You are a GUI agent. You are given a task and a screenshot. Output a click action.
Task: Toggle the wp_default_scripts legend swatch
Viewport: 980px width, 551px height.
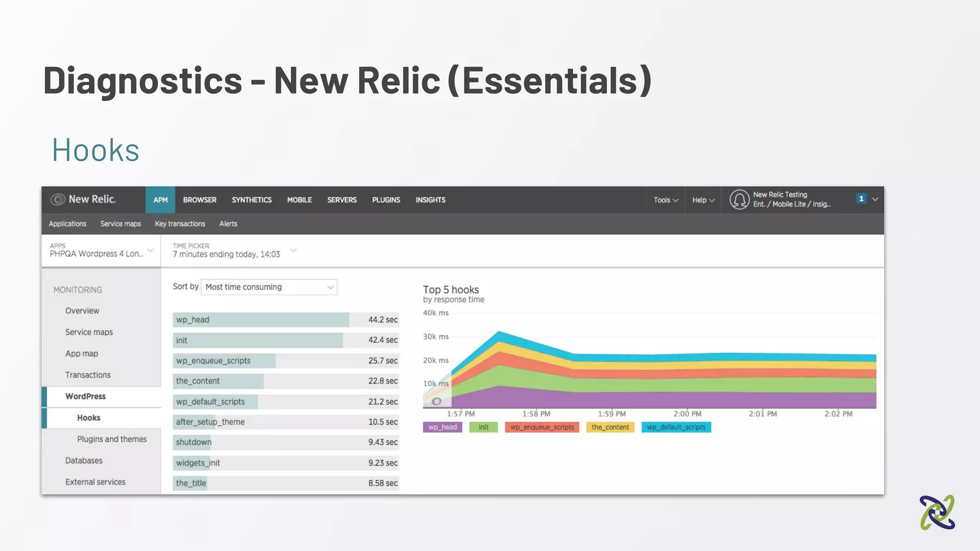(x=676, y=427)
